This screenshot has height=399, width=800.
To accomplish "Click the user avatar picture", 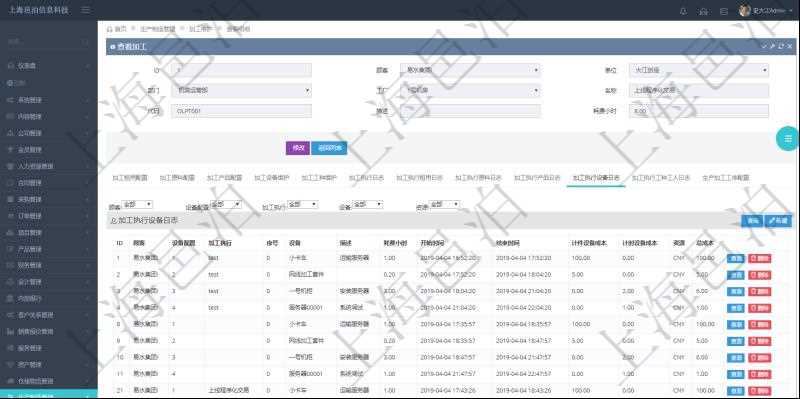I will click(744, 10).
